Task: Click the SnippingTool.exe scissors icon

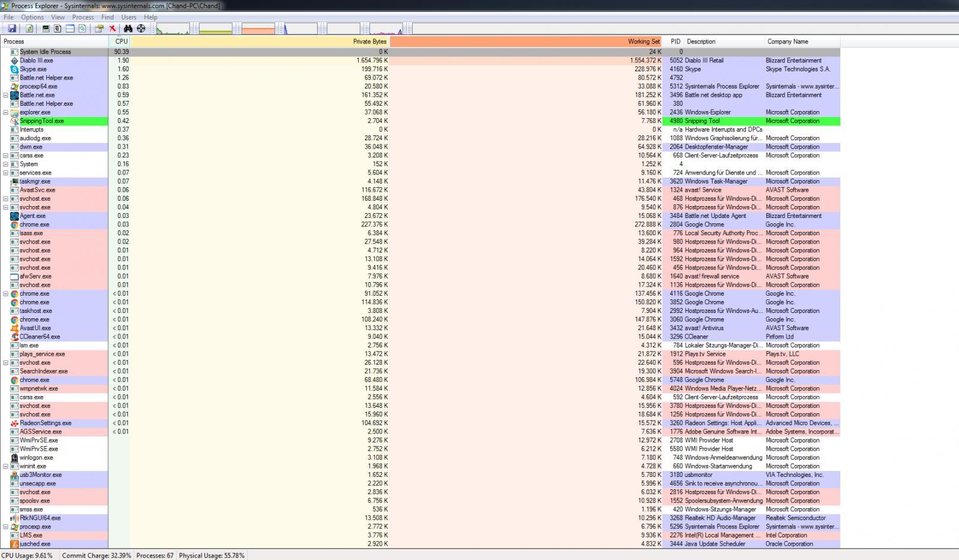Action: click(15, 121)
